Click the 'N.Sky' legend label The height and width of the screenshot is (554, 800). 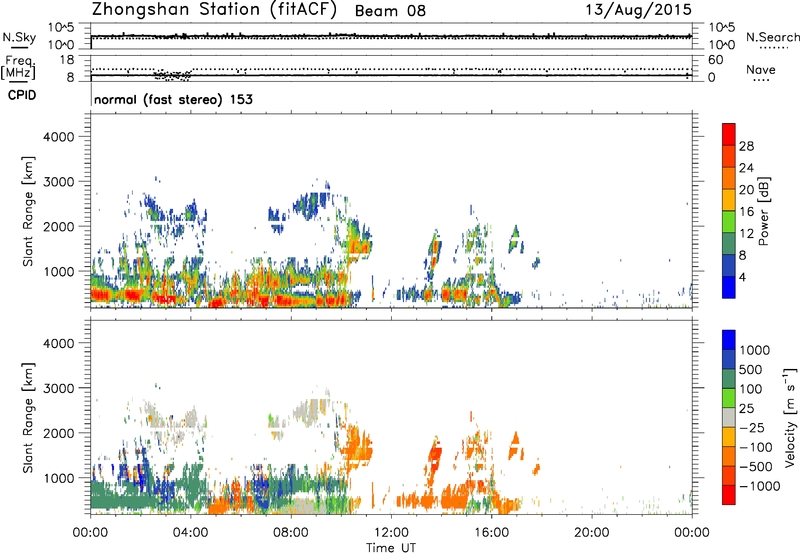click(19, 37)
